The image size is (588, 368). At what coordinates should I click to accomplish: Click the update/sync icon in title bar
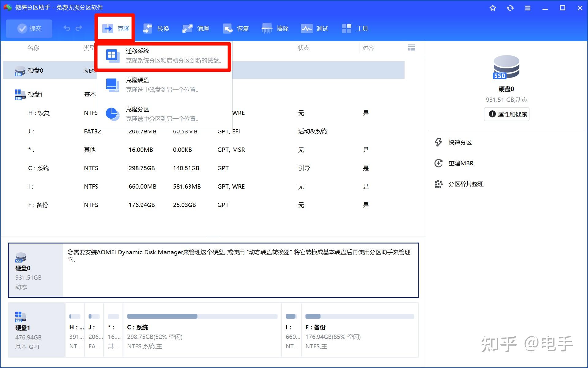pos(510,8)
